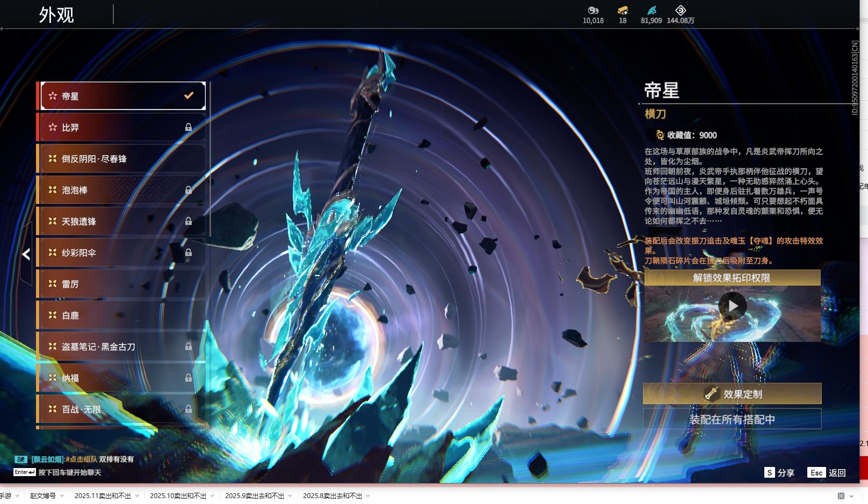Click the diamond currency icon above 144.08万
868x504 pixels.
click(681, 10)
